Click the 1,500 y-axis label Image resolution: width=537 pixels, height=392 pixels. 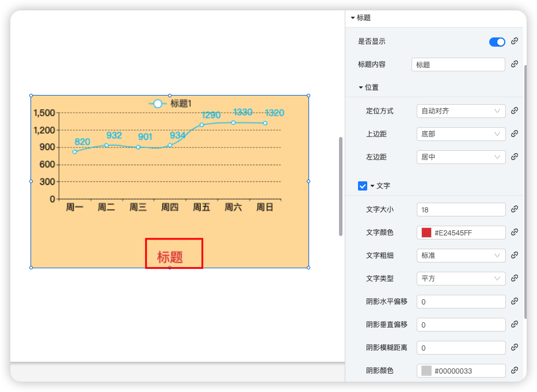pos(44,113)
